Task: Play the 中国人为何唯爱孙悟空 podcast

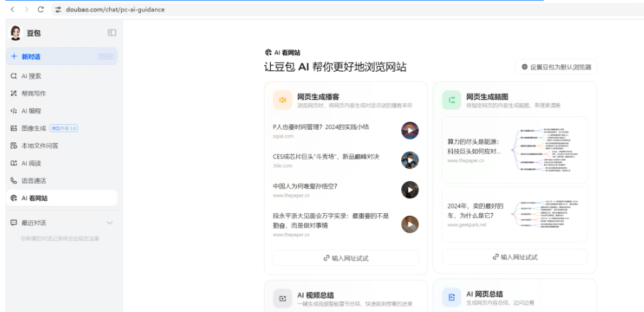Action: tap(410, 190)
